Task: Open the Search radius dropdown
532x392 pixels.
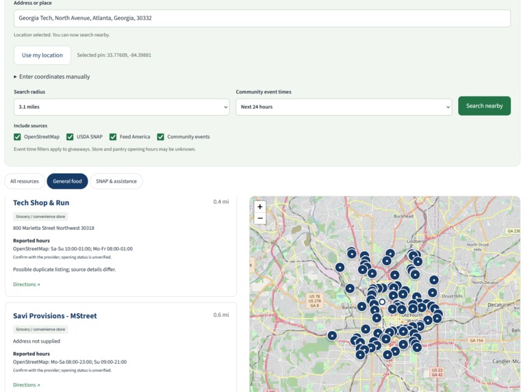Action: coord(121,107)
